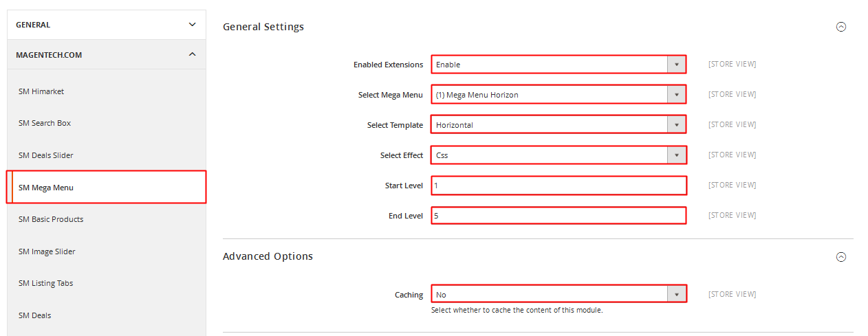Screen dimensions: 868x336
Task: Open SM Listing Tabs settings
Action: click(x=46, y=283)
